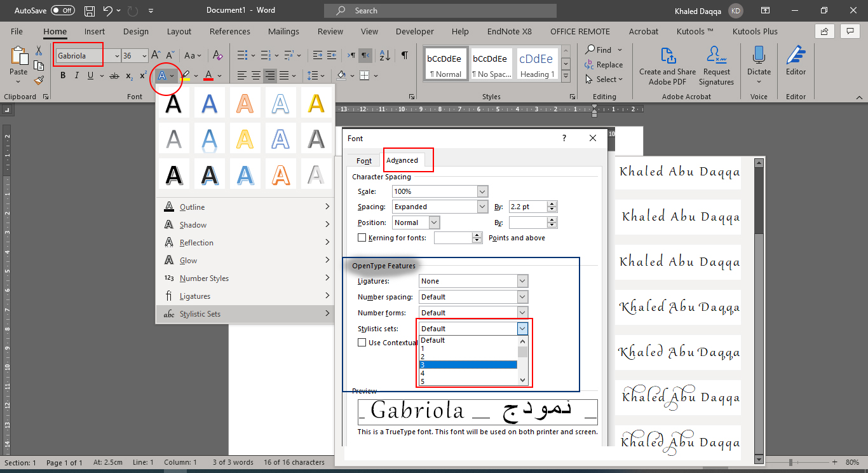The width and height of the screenshot is (868, 473).
Task: Select the Format Painter brush
Action: (x=39, y=81)
